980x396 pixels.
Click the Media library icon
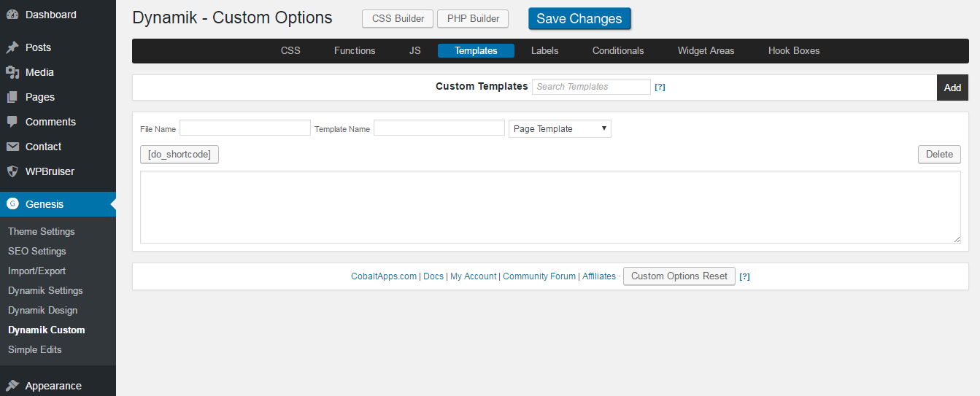point(12,72)
